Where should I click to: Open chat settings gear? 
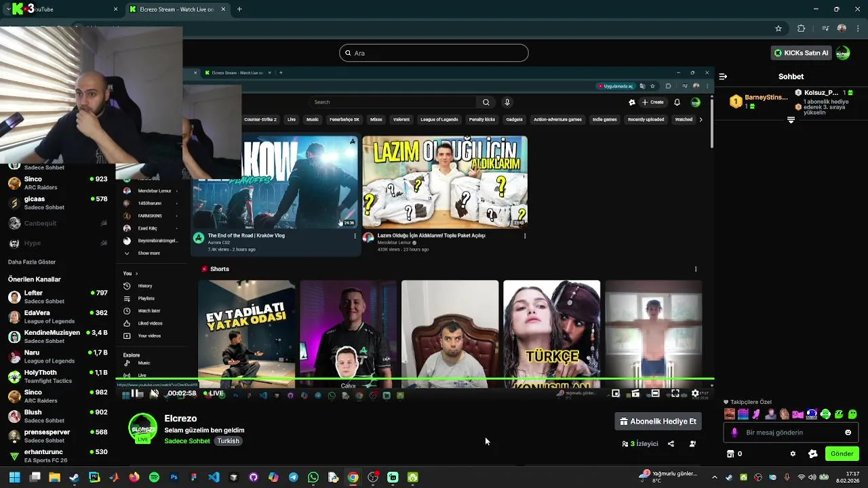pos(793,454)
